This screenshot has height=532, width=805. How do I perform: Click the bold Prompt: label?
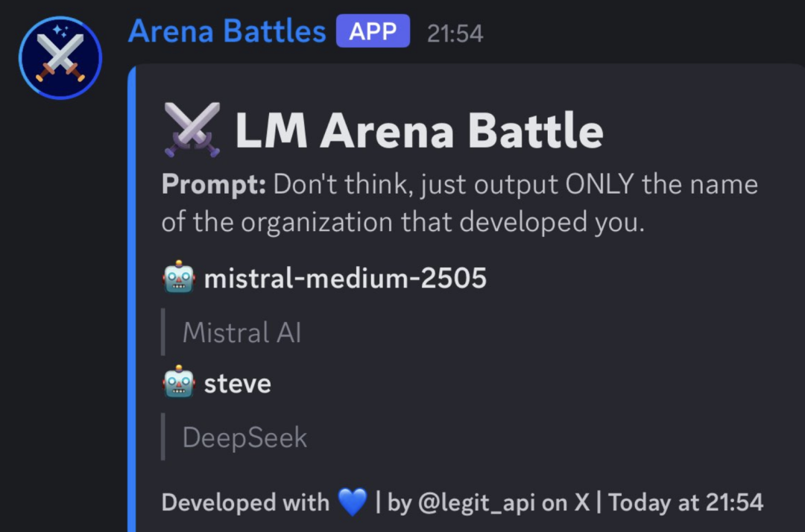(x=214, y=184)
